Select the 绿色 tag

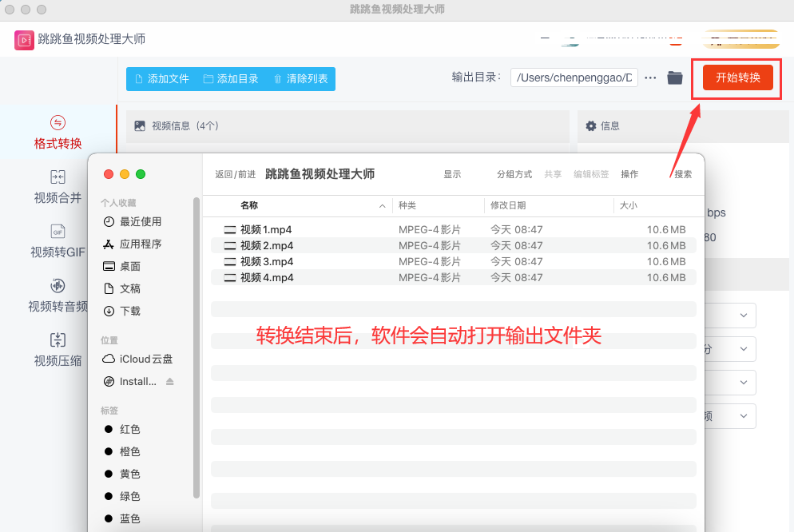tap(122, 496)
